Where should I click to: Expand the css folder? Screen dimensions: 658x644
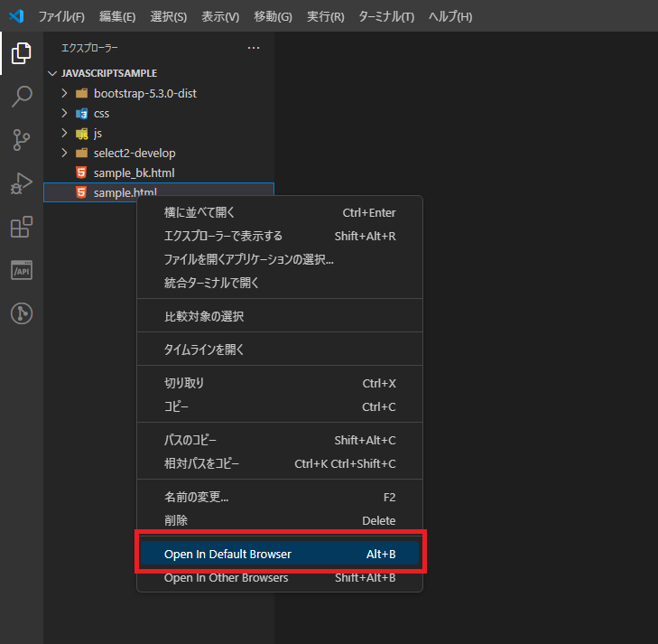(x=101, y=114)
